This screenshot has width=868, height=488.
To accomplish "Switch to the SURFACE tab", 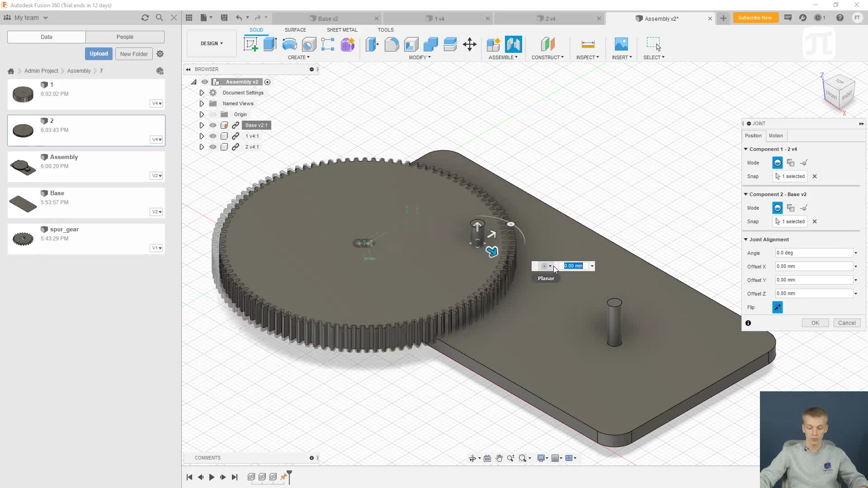I will 295,30.
